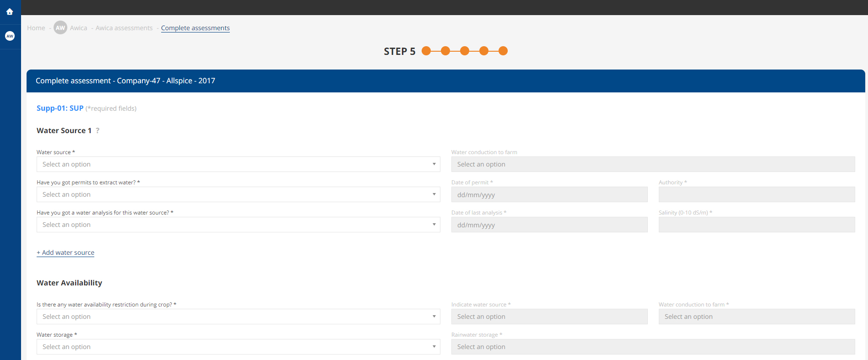Click the home icon in sidebar
The image size is (868, 360).
(10, 12)
